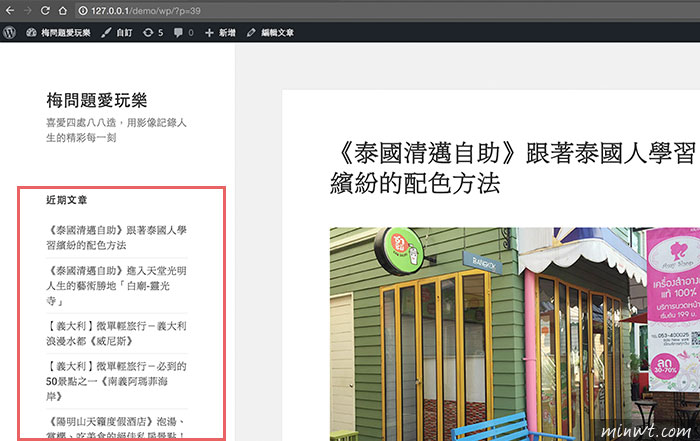This screenshot has width=700, height=441.
Task: Open the browser home page
Action: tap(63, 10)
